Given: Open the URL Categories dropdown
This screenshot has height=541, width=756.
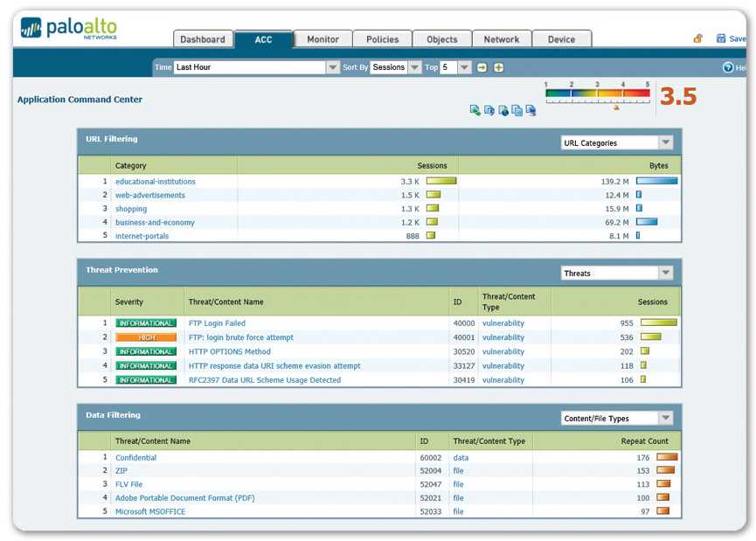Looking at the screenshot, I should coord(666,142).
